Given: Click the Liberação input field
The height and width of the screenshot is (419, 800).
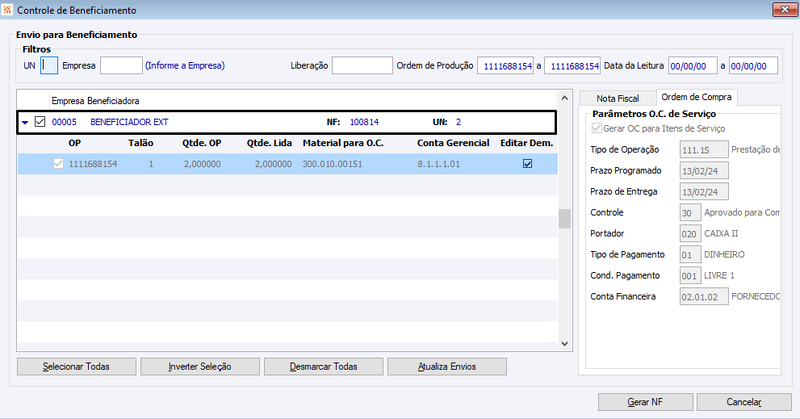Looking at the screenshot, I should pos(362,65).
